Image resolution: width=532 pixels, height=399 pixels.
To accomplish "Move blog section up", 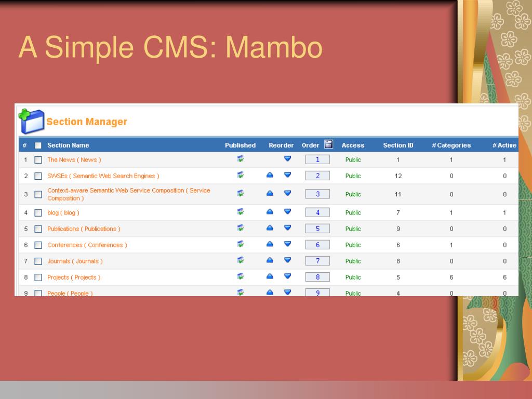I will pos(270,212).
